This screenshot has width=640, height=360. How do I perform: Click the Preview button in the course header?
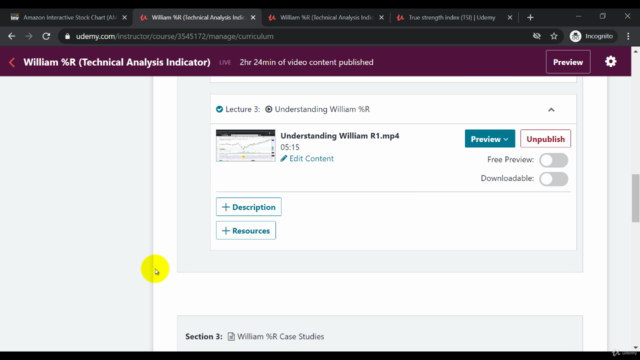(568, 62)
